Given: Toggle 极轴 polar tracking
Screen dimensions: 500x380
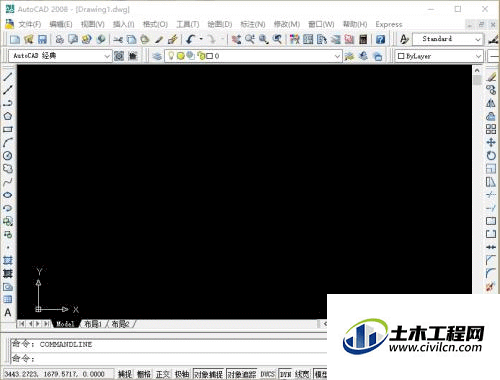Looking at the screenshot, I should coord(182,374).
